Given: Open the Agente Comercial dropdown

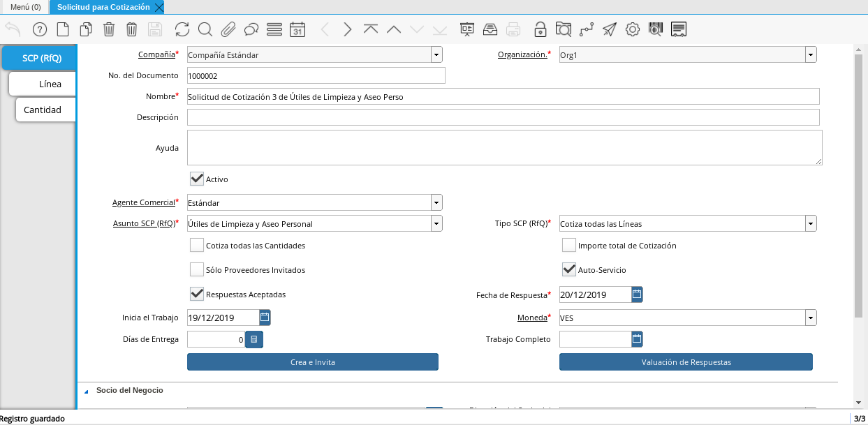Looking at the screenshot, I should tap(436, 203).
